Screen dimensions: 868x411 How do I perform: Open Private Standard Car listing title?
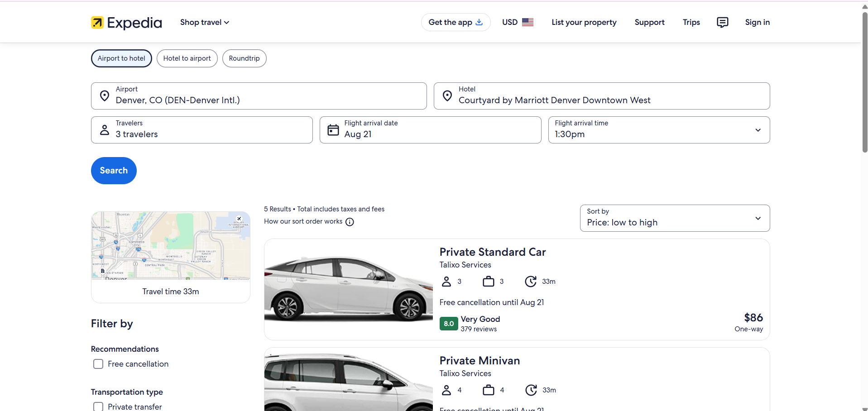(x=493, y=252)
